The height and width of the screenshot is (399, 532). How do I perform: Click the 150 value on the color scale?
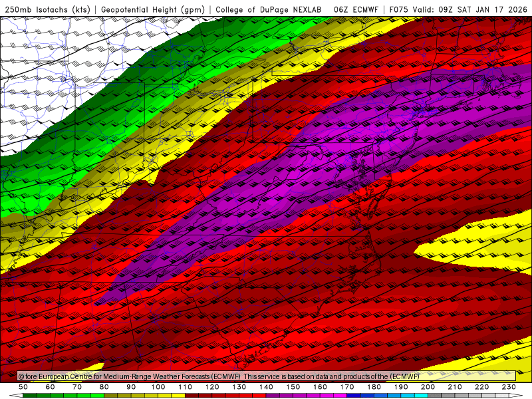(293, 387)
